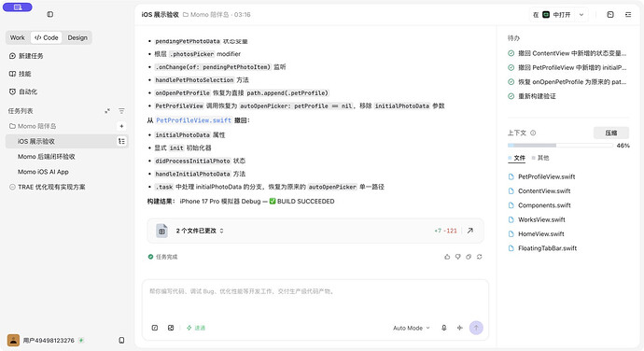Open ContentView.swift in context files

[544, 191]
